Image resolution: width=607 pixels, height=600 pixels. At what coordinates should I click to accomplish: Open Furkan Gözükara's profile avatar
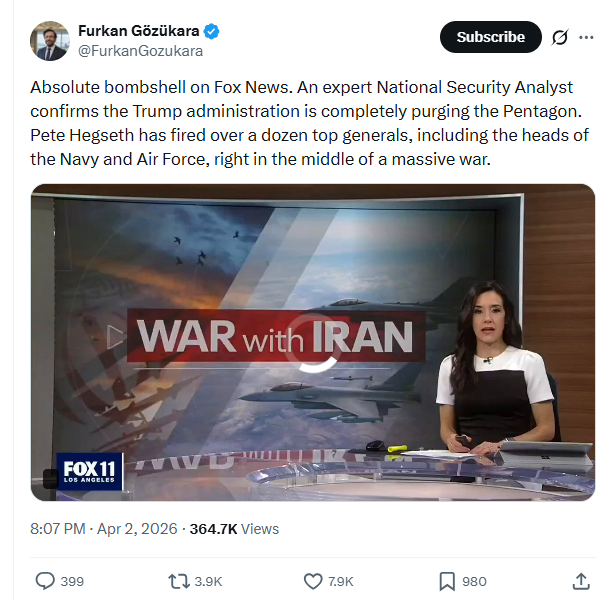(50, 41)
